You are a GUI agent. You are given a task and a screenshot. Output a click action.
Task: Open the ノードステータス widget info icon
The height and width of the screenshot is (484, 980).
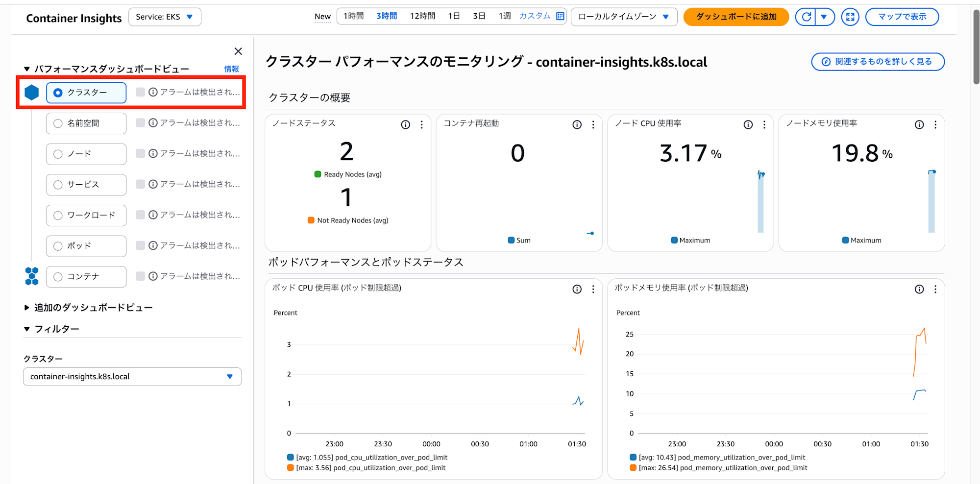point(406,125)
